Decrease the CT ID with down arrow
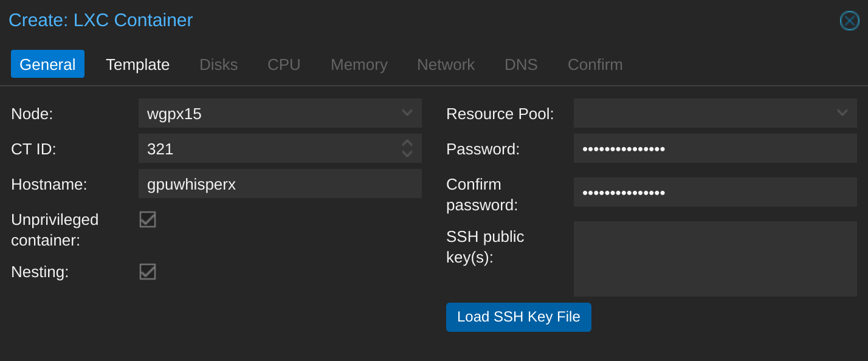 407,153
